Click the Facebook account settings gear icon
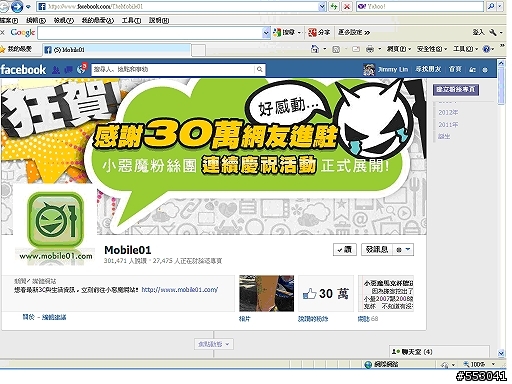 485,70
